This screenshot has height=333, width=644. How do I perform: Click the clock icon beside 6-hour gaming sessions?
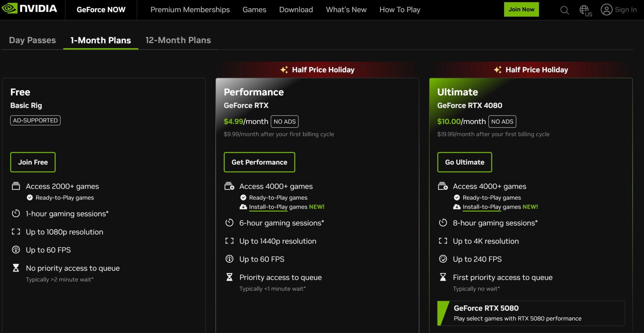(x=229, y=223)
